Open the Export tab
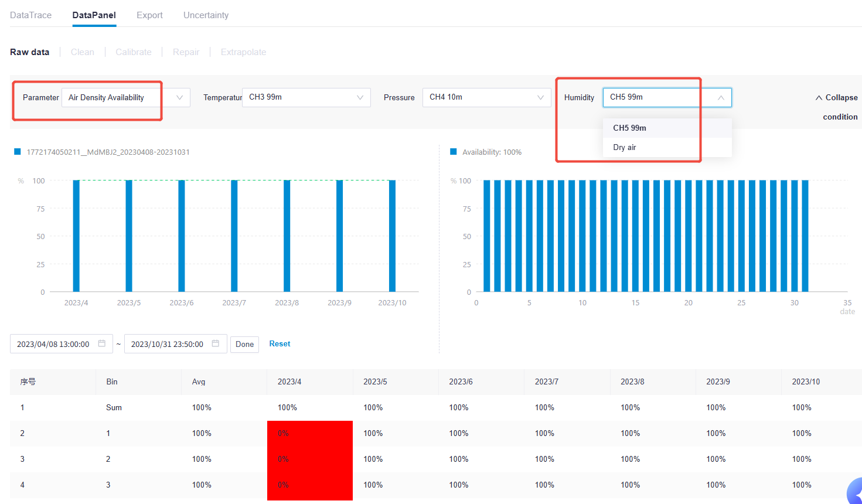Image resolution: width=862 pixels, height=504 pixels. pos(149,15)
